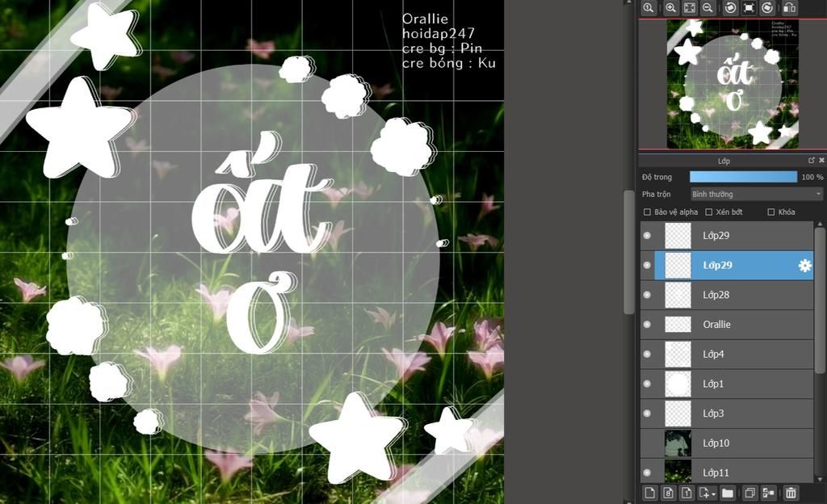
Task: Open settings gear of highlighted Lớp29
Action: (x=805, y=265)
